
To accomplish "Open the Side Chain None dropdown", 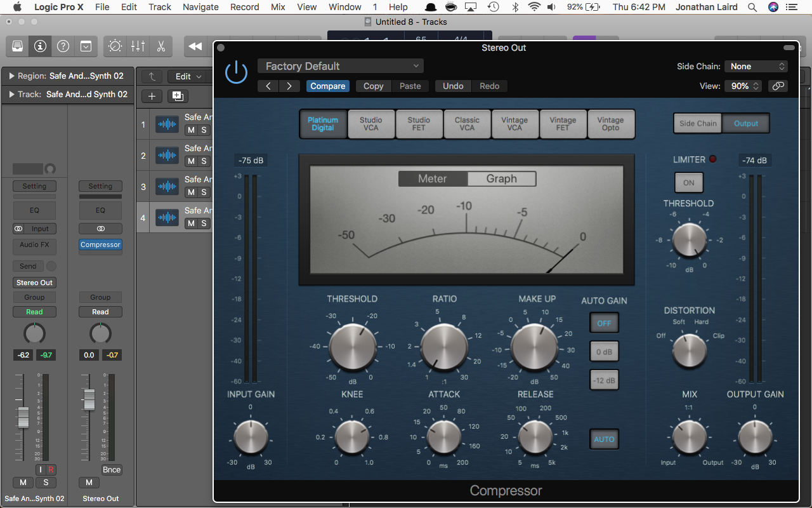I will click(756, 66).
